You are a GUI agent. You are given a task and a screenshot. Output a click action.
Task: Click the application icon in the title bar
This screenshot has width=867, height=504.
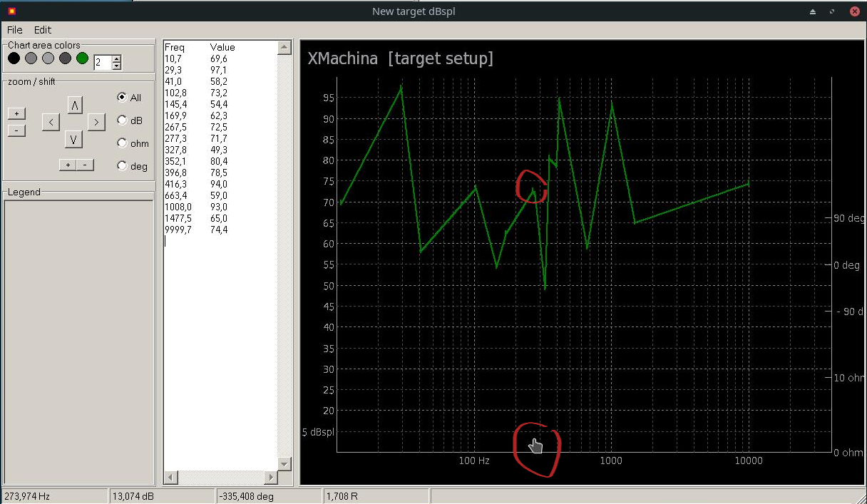tap(11, 11)
